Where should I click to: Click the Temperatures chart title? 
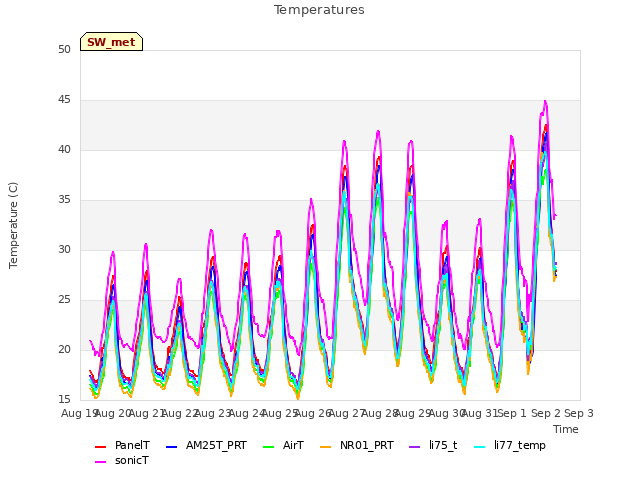(x=319, y=10)
